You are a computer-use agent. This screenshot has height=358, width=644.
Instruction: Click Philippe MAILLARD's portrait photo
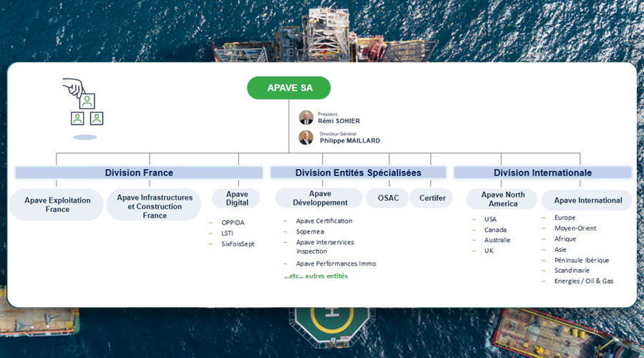[x=306, y=137]
